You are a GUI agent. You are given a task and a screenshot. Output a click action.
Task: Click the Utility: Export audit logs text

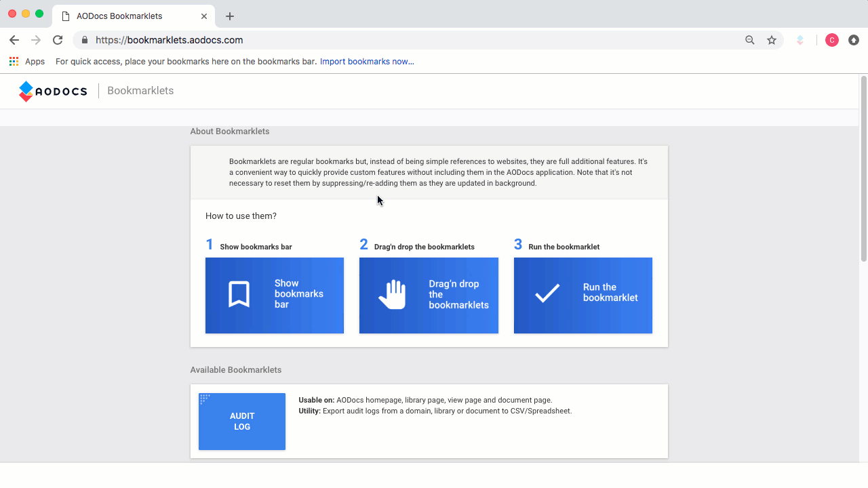(435, 411)
